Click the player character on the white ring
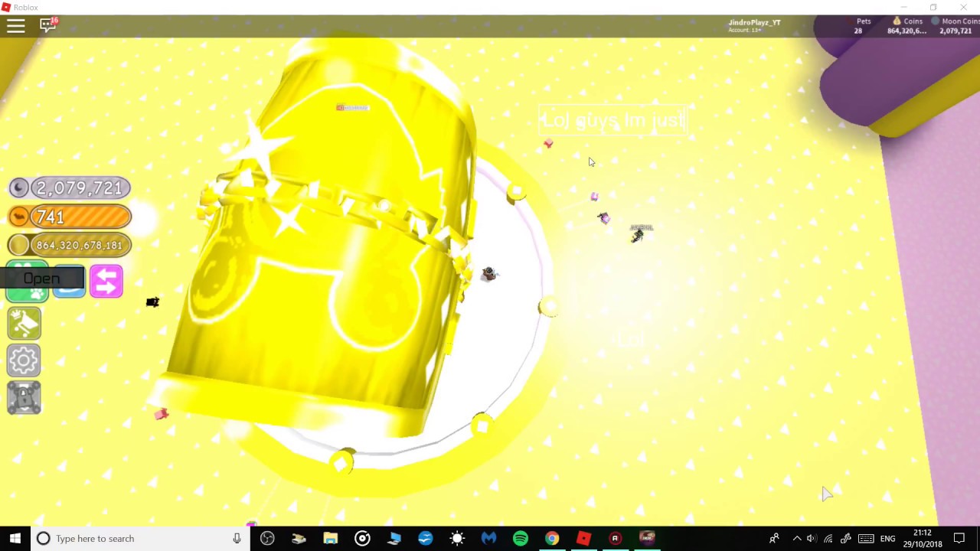The image size is (980, 551). click(x=488, y=274)
